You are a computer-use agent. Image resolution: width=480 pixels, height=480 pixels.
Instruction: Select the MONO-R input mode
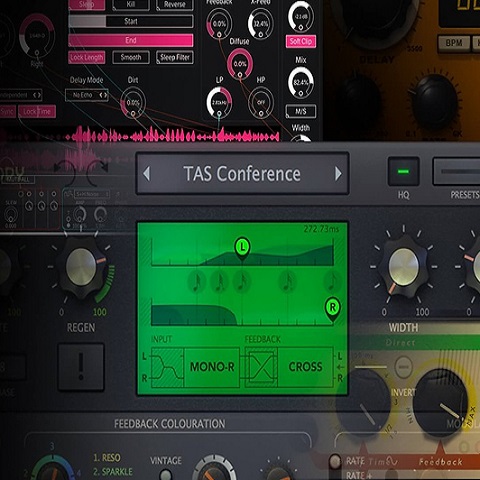pos(212,367)
